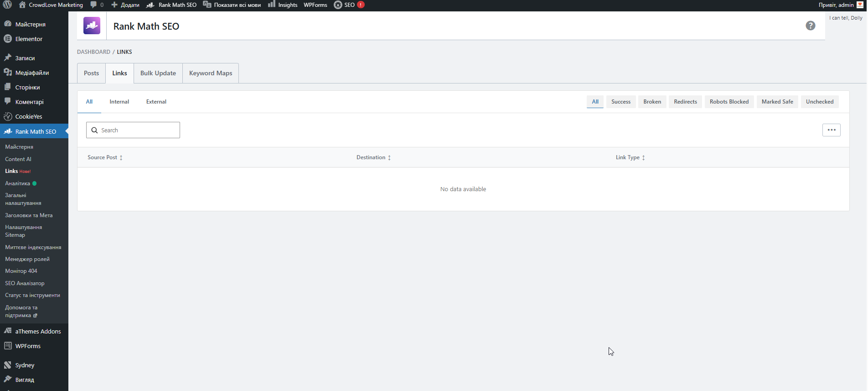The image size is (868, 391).
Task: Focus the Search input field
Action: (x=133, y=130)
